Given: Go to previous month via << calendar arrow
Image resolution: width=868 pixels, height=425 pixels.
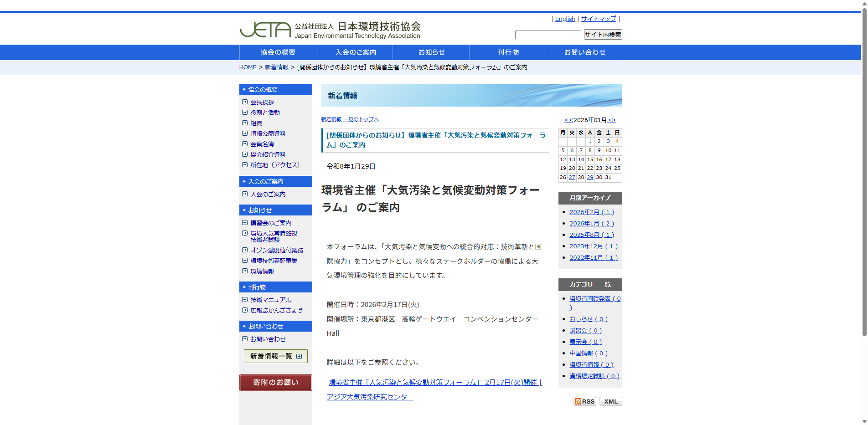Looking at the screenshot, I should pos(569,120).
